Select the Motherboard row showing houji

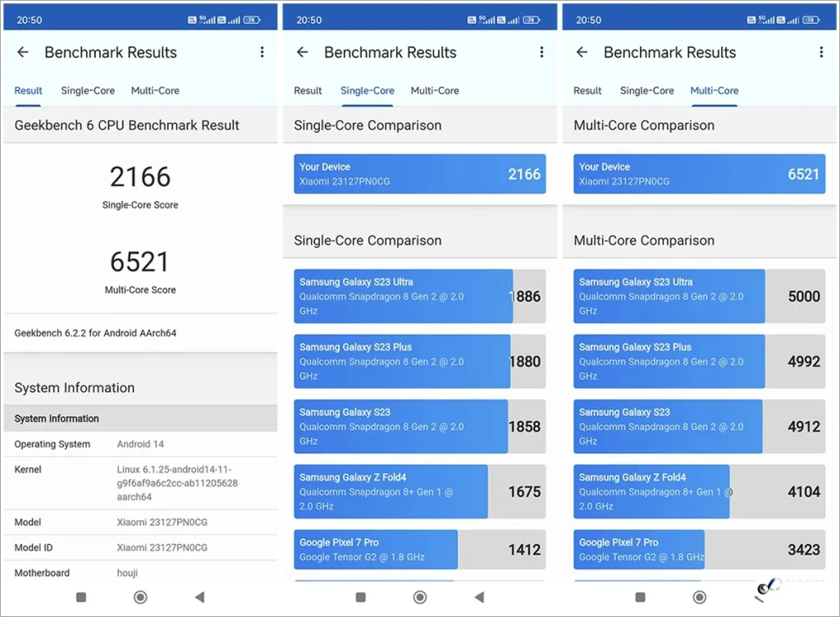coord(140,573)
